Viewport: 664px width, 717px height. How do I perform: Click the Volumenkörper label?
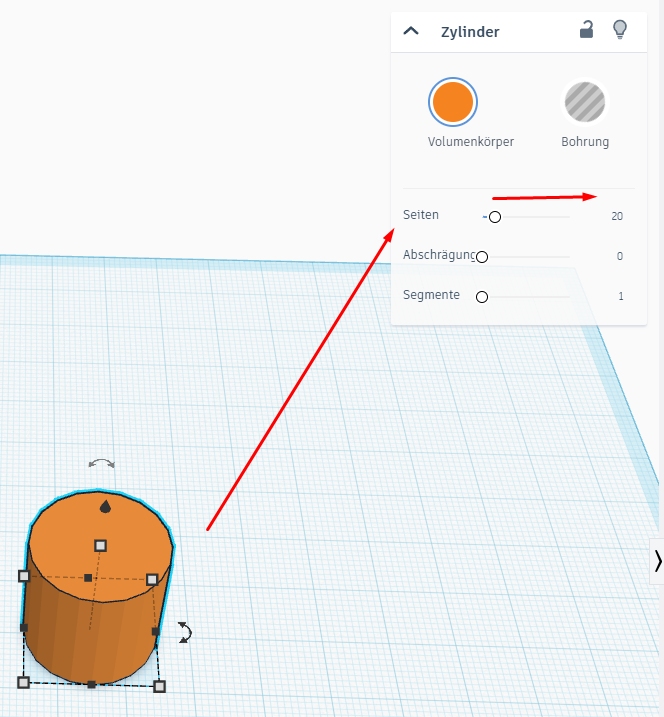click(471, 142)
